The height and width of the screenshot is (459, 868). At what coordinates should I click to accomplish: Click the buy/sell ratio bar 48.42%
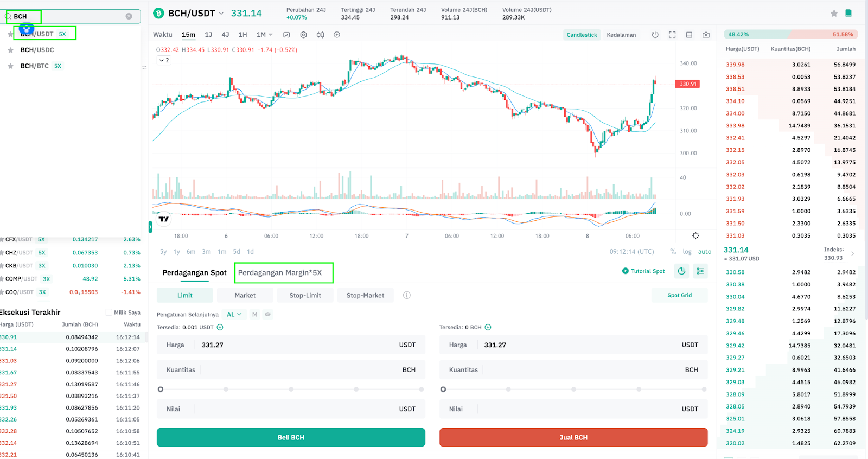pos(791,34)
